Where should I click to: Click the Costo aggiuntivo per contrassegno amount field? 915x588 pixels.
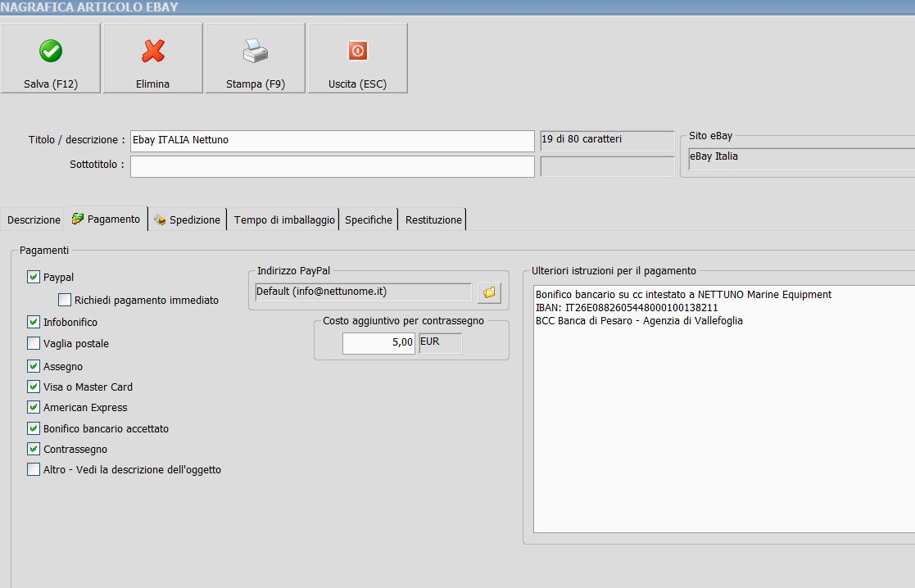[378, 342]
